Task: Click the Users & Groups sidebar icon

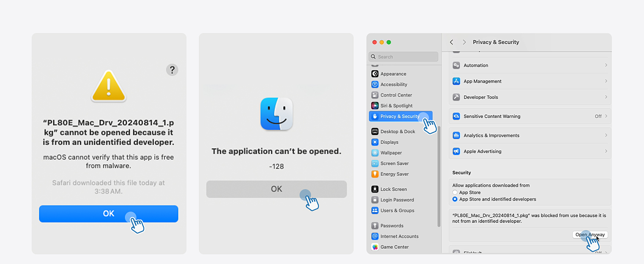Action: click(375, 210)
